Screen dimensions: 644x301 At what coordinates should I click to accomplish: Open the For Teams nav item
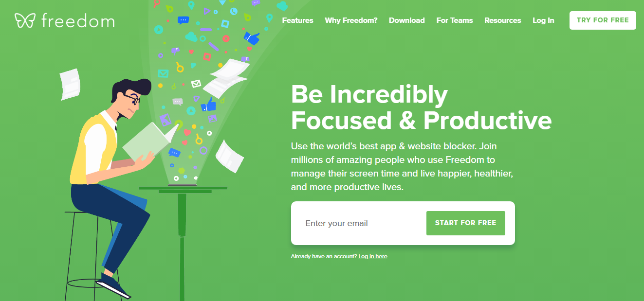[x=454, y=20]
